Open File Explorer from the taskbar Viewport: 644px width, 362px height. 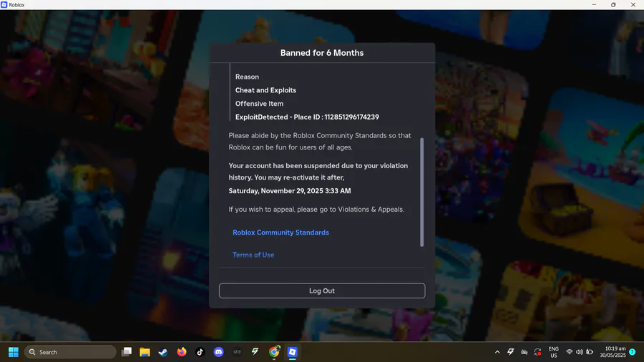tap(145, 352)
